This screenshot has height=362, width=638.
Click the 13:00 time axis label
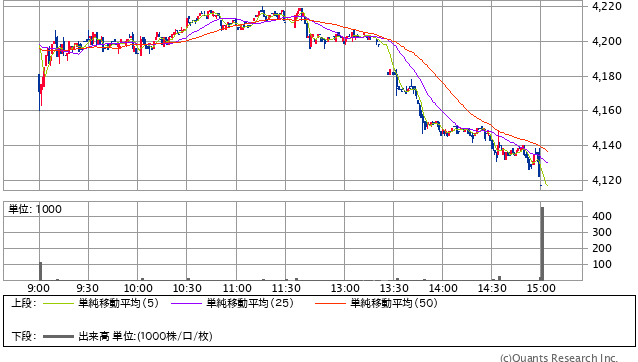point(345,288)
